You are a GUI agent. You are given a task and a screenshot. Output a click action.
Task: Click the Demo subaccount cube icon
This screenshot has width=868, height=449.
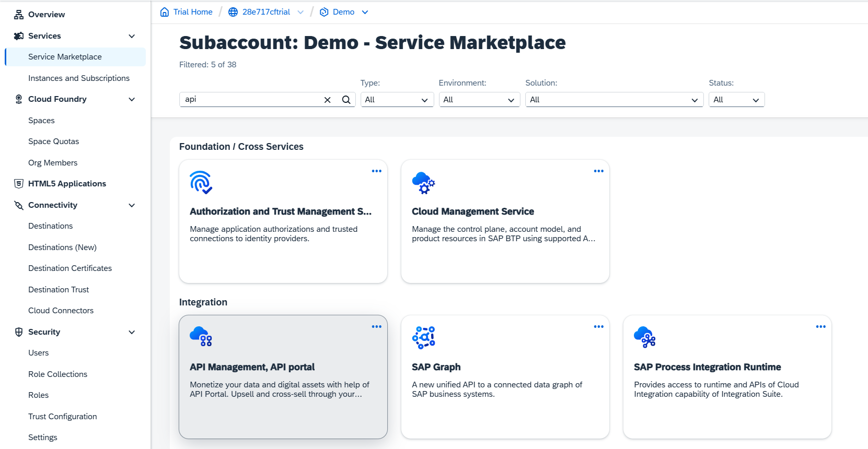tap(324, 12)
